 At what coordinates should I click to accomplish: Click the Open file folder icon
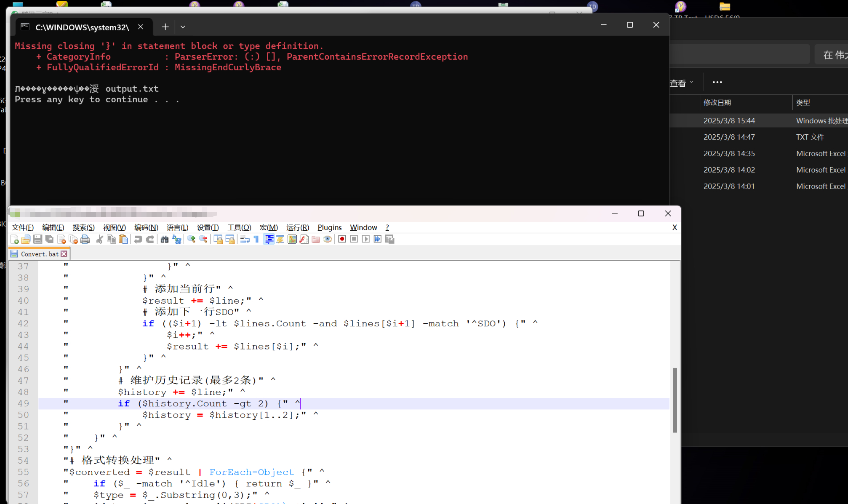coord(26,239)
